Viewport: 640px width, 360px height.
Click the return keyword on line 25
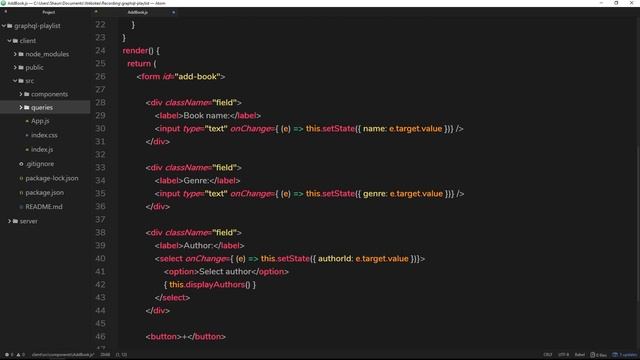[139, 64]
